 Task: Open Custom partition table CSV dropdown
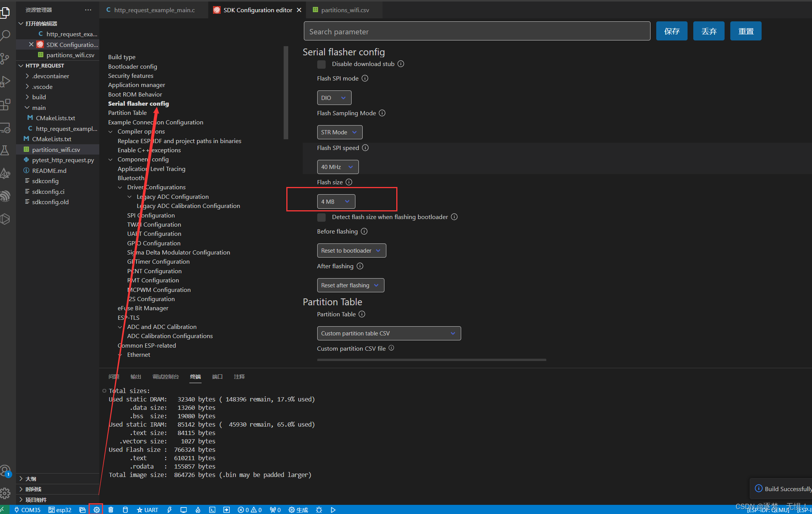389,333
